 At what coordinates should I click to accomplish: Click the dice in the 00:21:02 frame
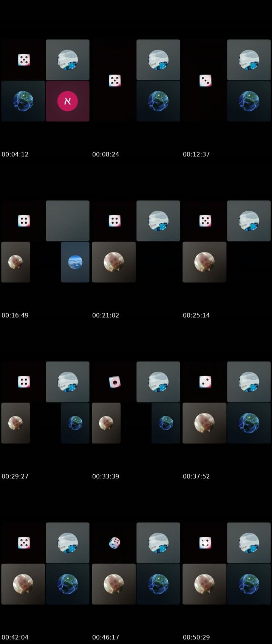[114, 221]
